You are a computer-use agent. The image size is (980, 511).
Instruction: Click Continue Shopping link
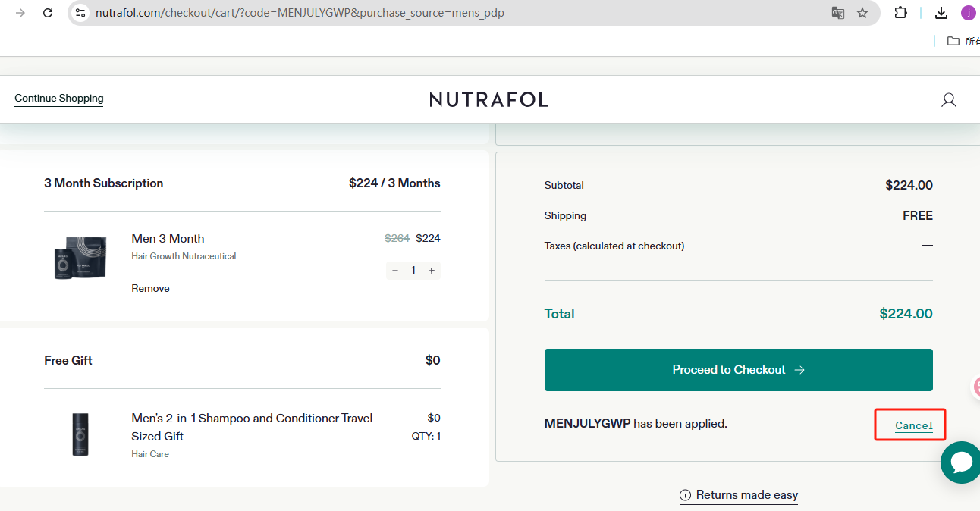click(x=59, y=99)
